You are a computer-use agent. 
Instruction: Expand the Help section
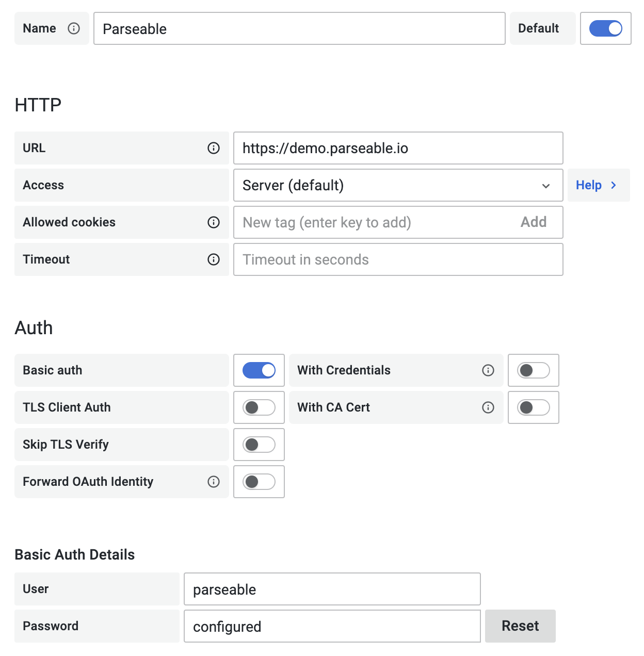[599, 185]
